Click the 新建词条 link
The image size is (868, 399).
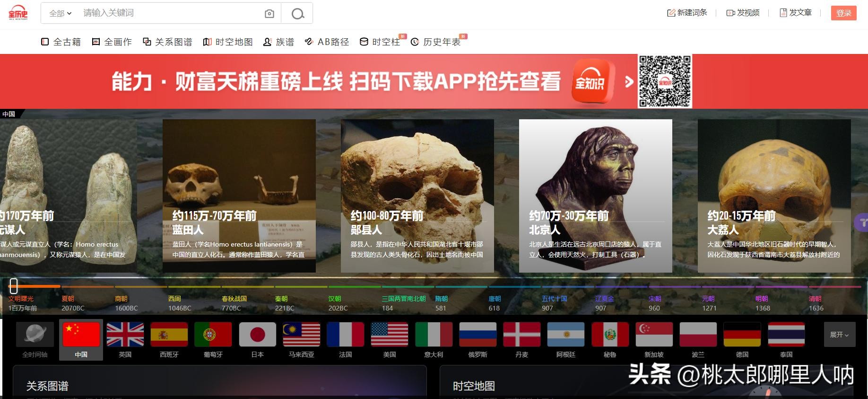[687, 13]
